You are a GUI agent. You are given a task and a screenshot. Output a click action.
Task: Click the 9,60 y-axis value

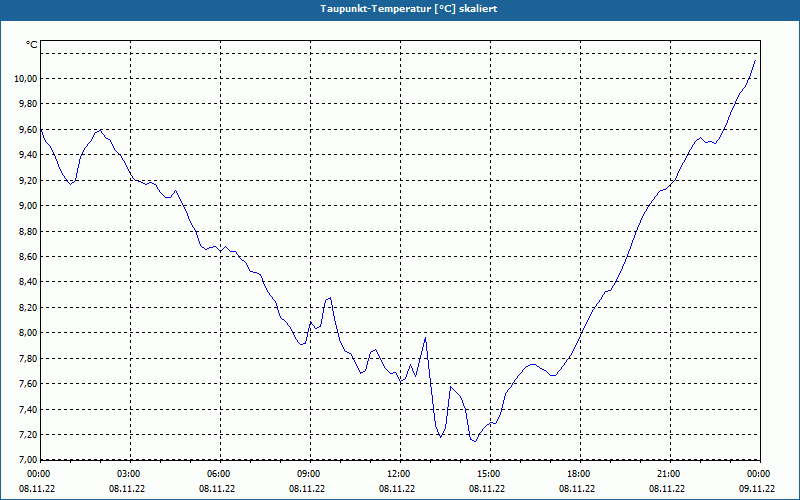(28, 129)
